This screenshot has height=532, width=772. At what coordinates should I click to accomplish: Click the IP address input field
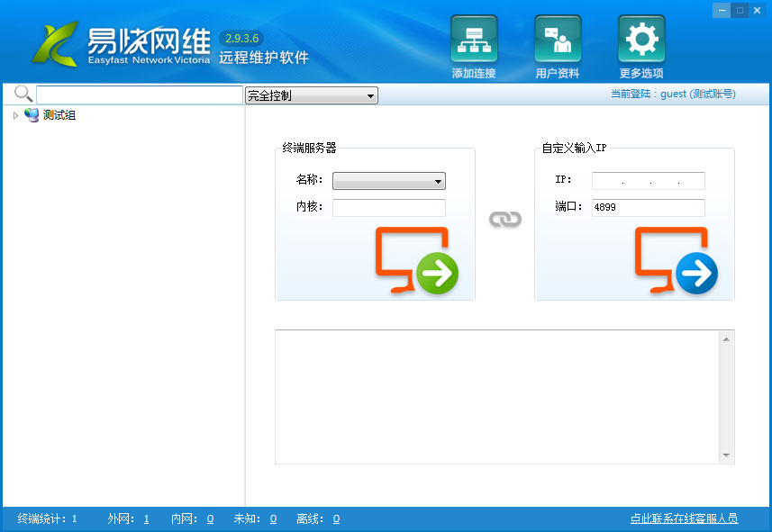[x=649, y=181]
